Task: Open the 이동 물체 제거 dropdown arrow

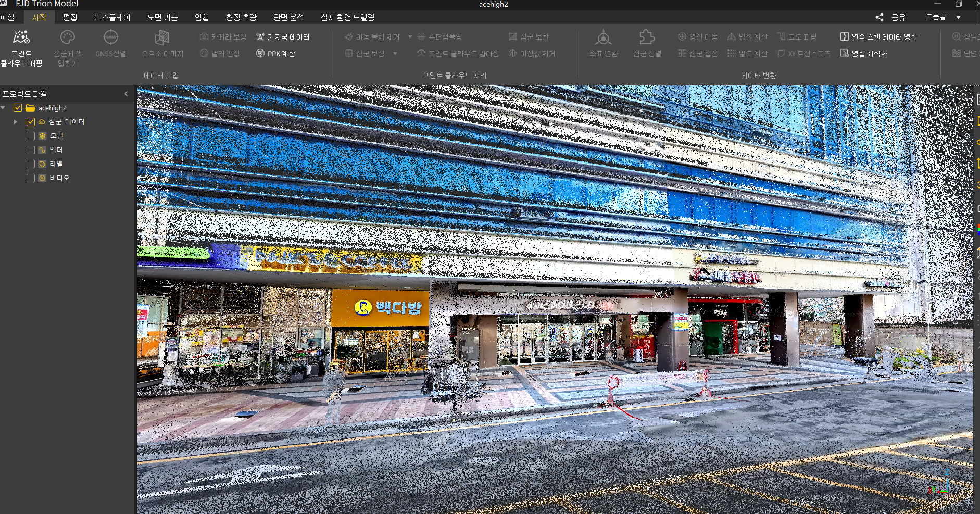Action: click(410, 37)
